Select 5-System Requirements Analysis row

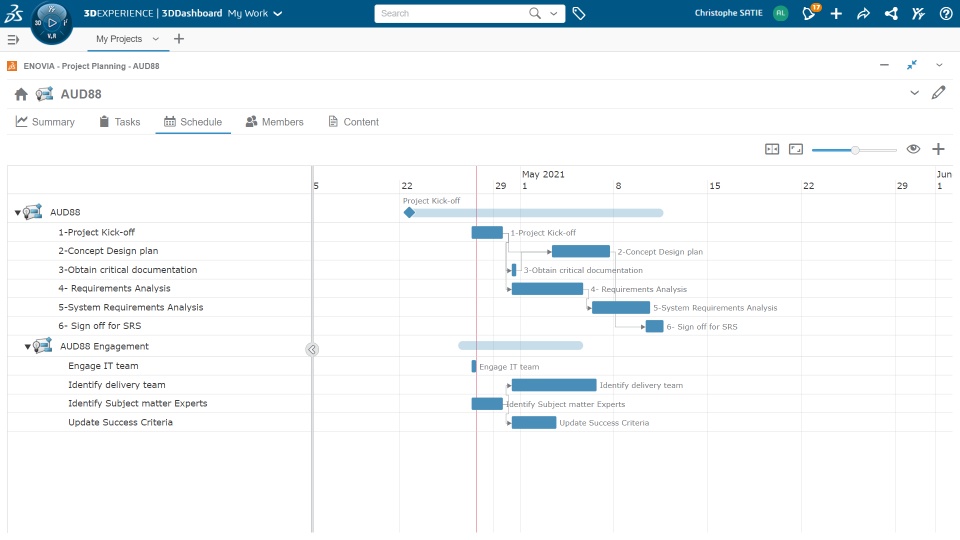pyautogui.click(x=159, y=307)
